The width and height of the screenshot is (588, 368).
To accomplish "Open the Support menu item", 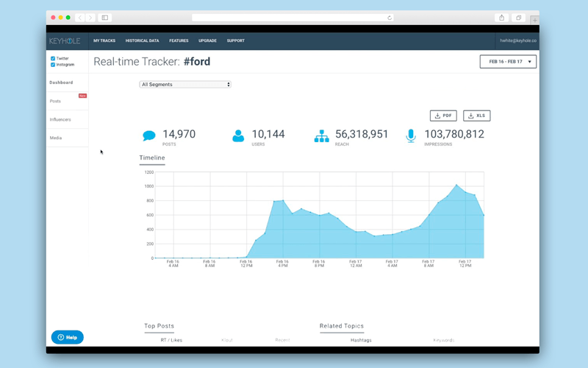I will pyautogui.click(x=235, y=40).
